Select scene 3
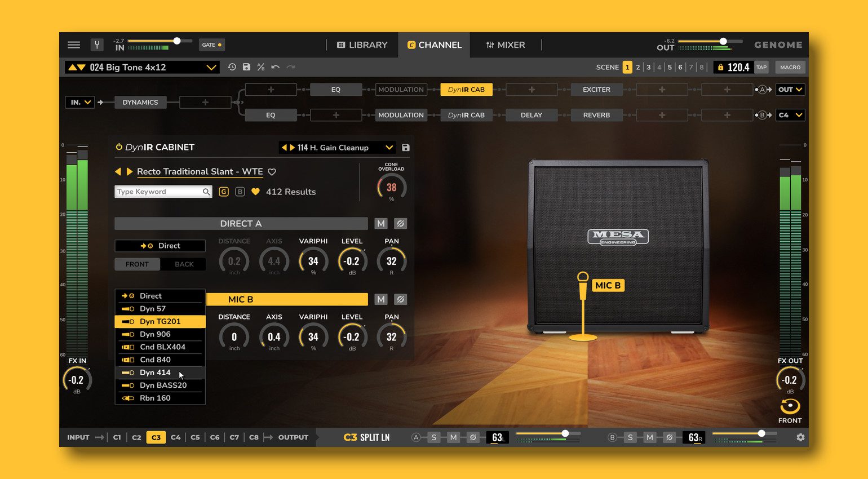The height and width of the screenshot is (479, 868). pyautogui.click(x=649, y=67)
